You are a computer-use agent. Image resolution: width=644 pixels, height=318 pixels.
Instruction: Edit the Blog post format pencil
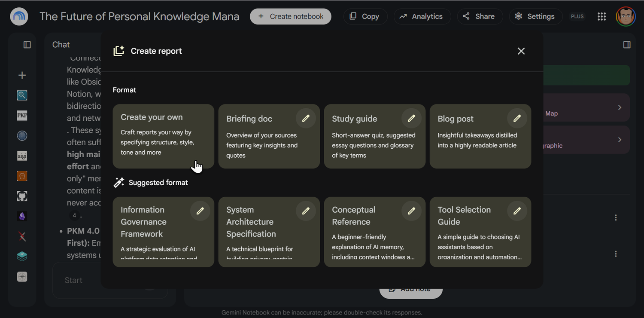517,118
